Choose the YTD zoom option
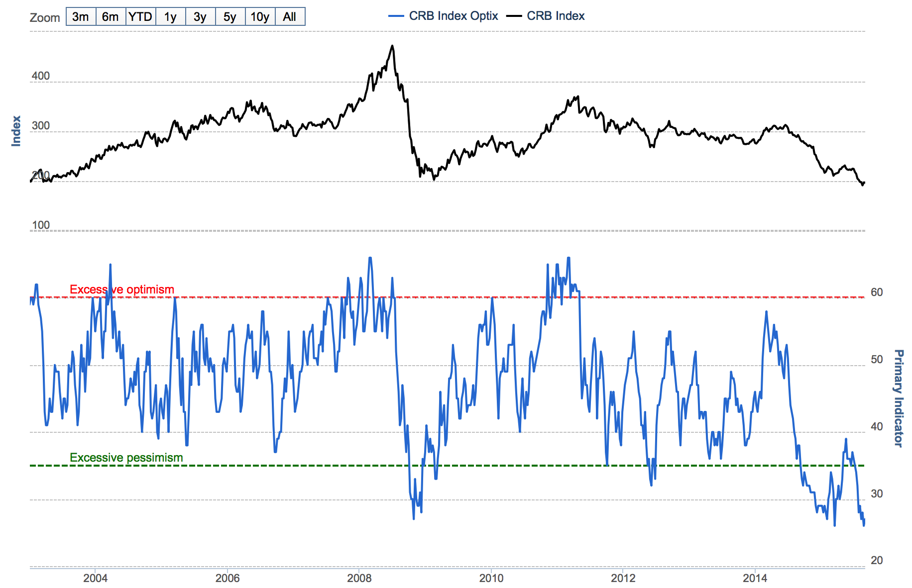This screenshot has width=912, height=588. click(140, 17)
